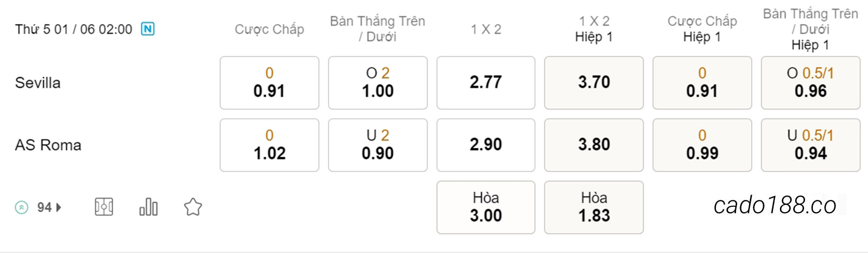Pick Under 2 goals at 0.90
The width and height of the screenshot is (868, 253).
click(377, 145)
